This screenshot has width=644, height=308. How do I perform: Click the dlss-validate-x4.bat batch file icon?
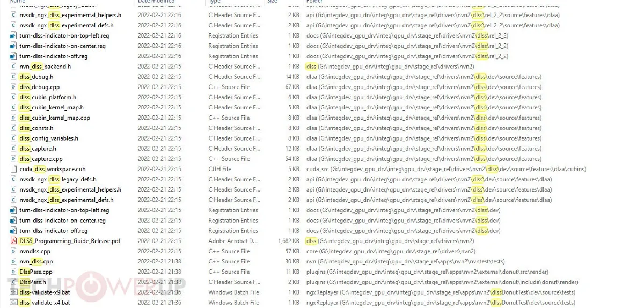pyautogui.click(x=14, y=303)
